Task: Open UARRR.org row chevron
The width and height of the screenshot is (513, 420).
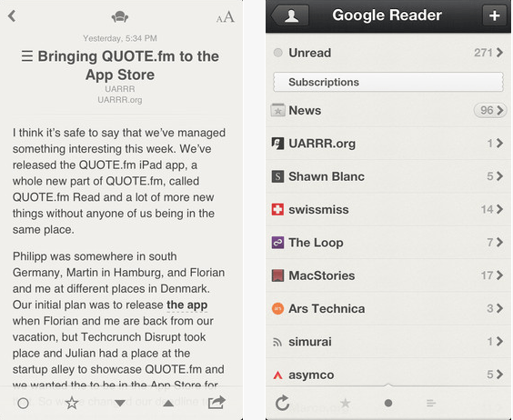Action: click(x=499, y=143)
